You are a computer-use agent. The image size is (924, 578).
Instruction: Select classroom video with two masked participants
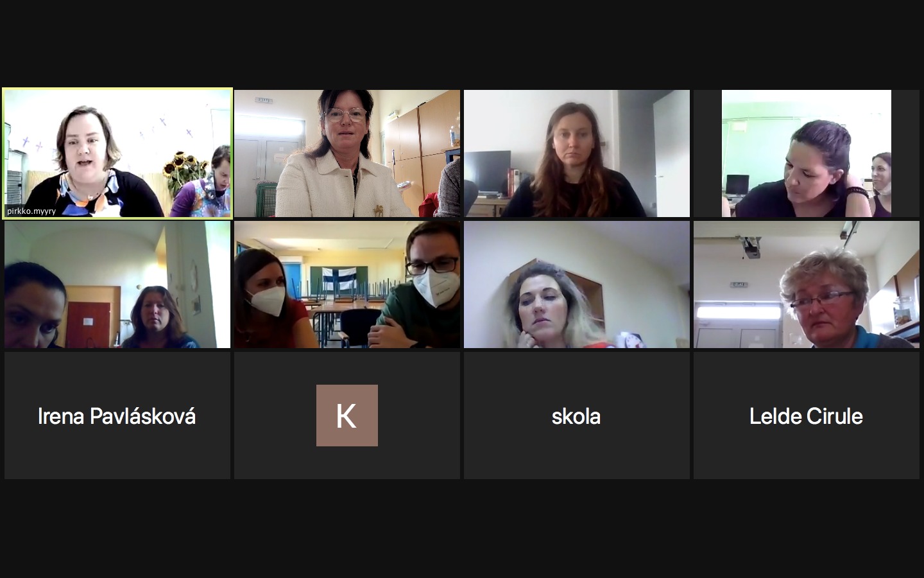click(x=347, y=285)
